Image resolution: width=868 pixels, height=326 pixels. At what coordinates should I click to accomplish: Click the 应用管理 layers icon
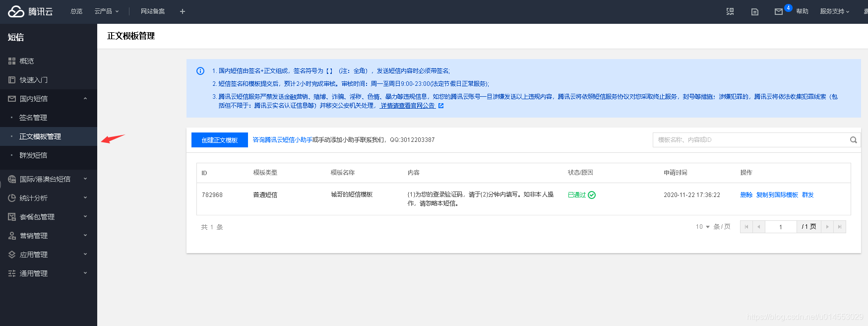coord(12,255)
